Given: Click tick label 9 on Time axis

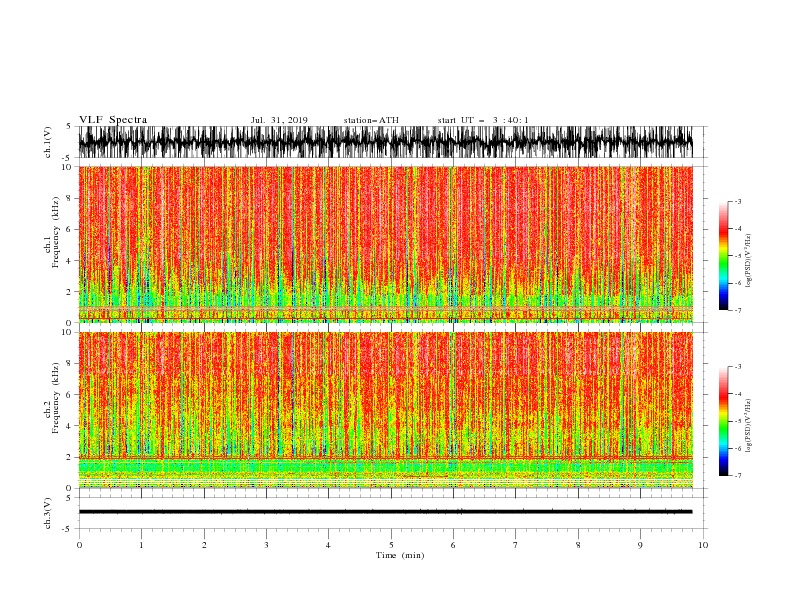Looking at the screenshot, I should pos(640,545).
